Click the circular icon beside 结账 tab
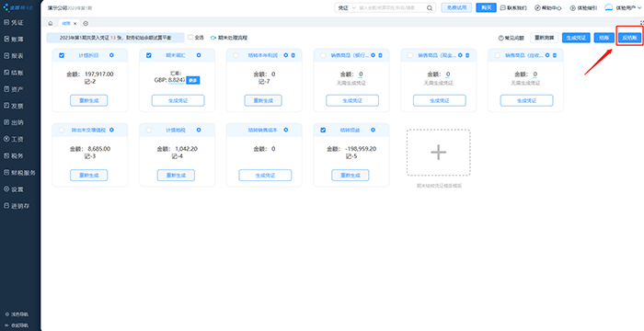Image resolution: width=644 pixels, height=331 pixels. (x=86, y=23)
